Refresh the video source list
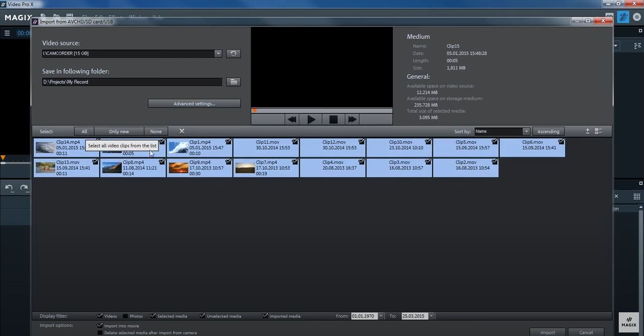644x336 pixels. (x=233, y=53)
